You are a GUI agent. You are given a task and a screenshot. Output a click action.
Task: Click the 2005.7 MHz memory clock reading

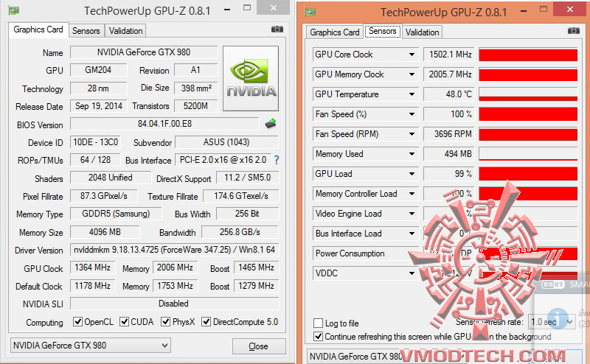(449, 74)
